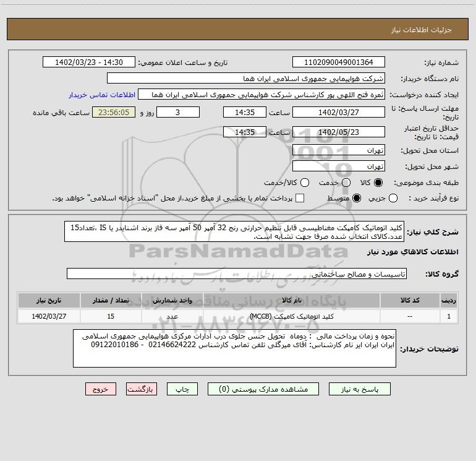Click the ساعت باقی مانده label
476x461 pixels.
[61, 113]
